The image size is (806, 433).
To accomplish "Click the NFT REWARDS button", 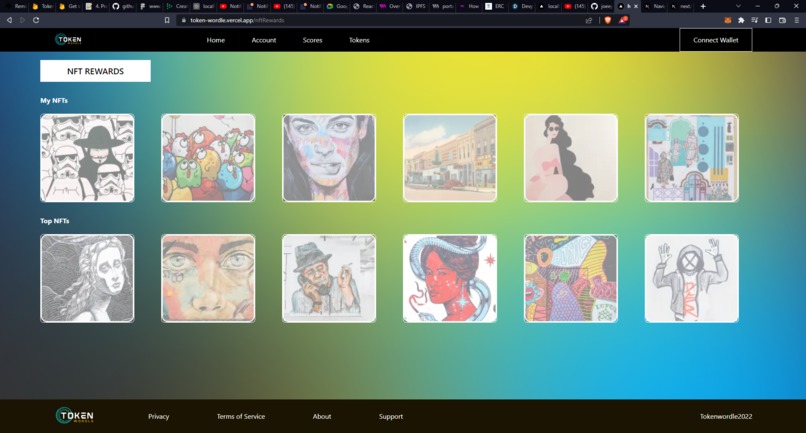I will coord(96,71).
